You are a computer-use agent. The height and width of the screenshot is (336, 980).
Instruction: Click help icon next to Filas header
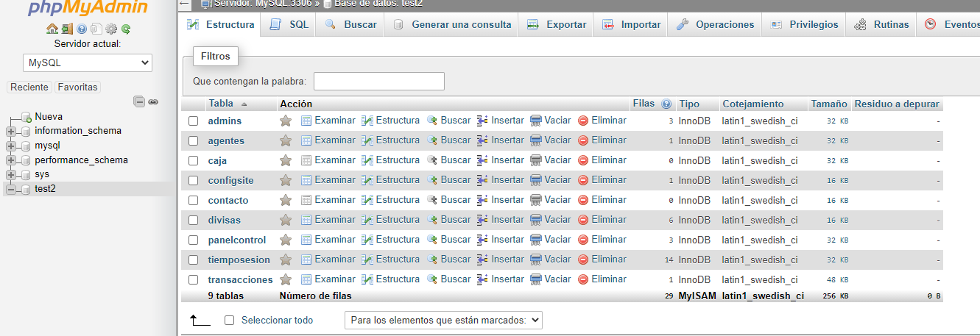pos(666,104)
